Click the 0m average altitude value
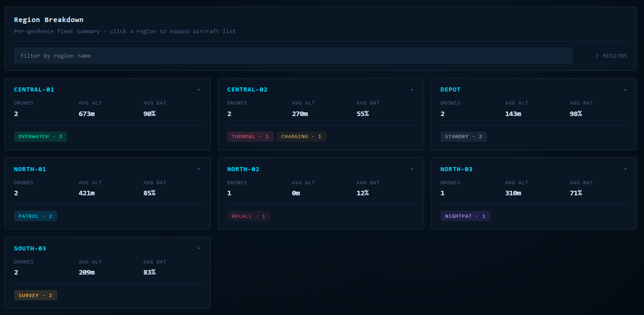 (x=296, y=193)
